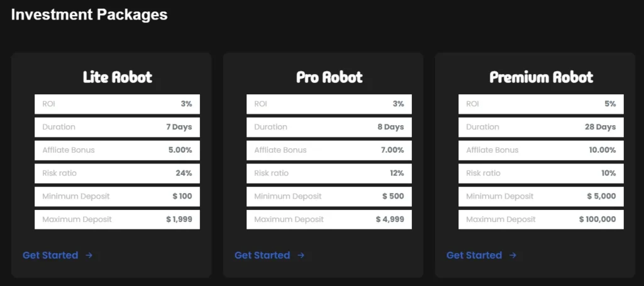
Task: Click the Lite Robot ROI 3% row
Action: click(117, 104)
